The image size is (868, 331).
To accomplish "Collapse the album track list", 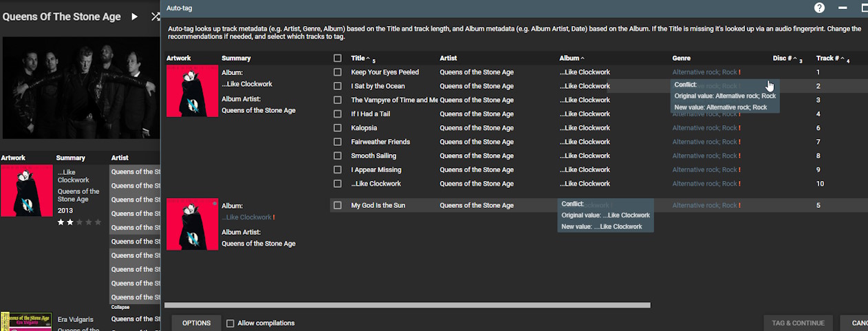I will (x=120, y=307).
